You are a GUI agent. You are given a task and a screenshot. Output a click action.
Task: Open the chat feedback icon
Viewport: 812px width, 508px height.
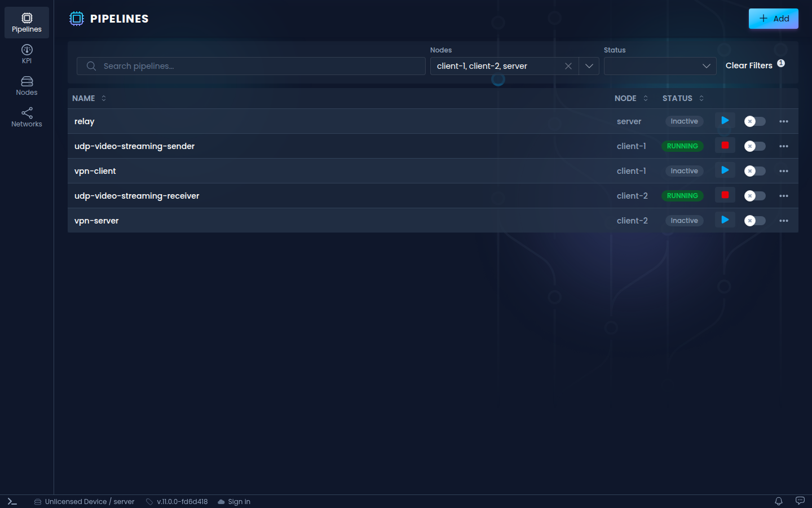pyautogui.click(x=800, y=501)
